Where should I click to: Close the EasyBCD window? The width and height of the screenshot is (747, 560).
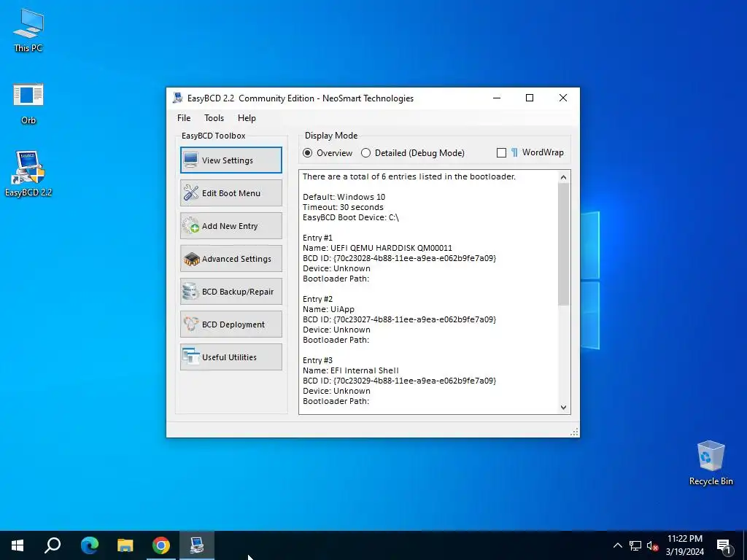[562, 98]
